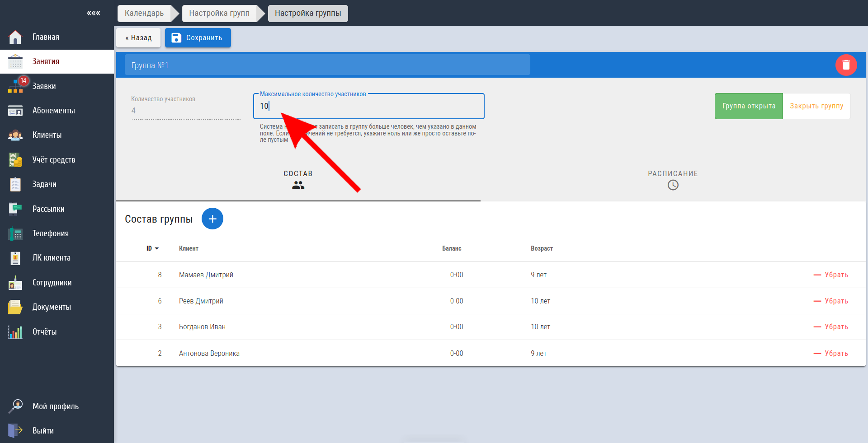This screenshot has width=868, height=443.
Task: Switch to the Состав tab
Action: (298, 180)
